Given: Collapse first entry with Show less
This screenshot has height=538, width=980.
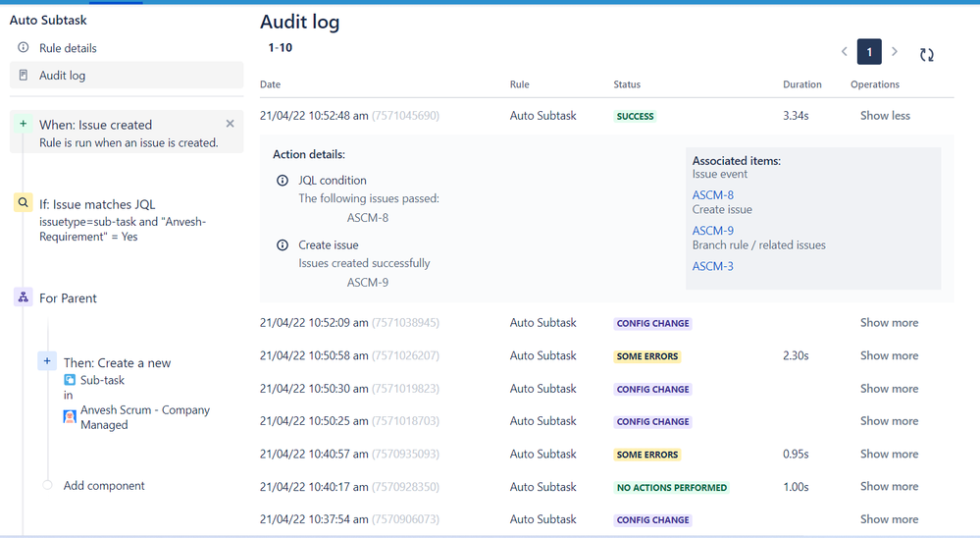Looking at the screenshot, I should tap(885, 116).
